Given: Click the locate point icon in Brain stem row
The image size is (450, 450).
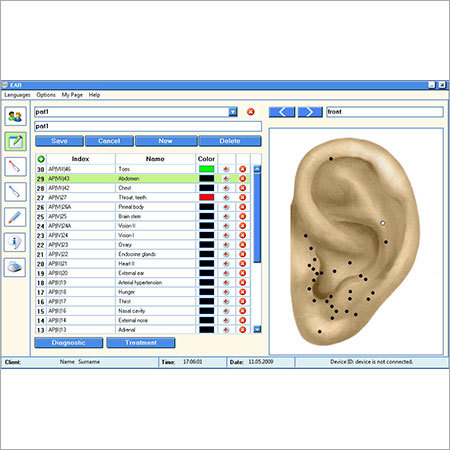Looking at the screenshot, I should tap(226, 216).
